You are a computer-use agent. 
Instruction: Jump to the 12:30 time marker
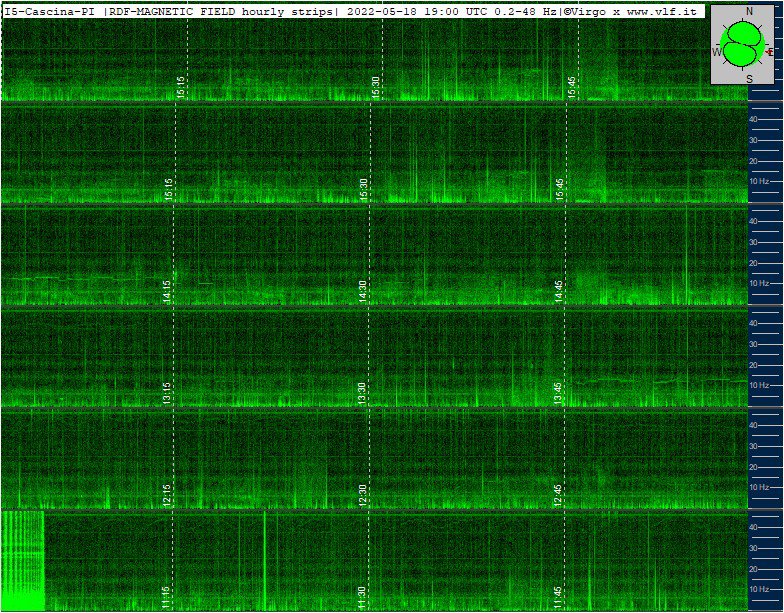click(x=363, y=494)
